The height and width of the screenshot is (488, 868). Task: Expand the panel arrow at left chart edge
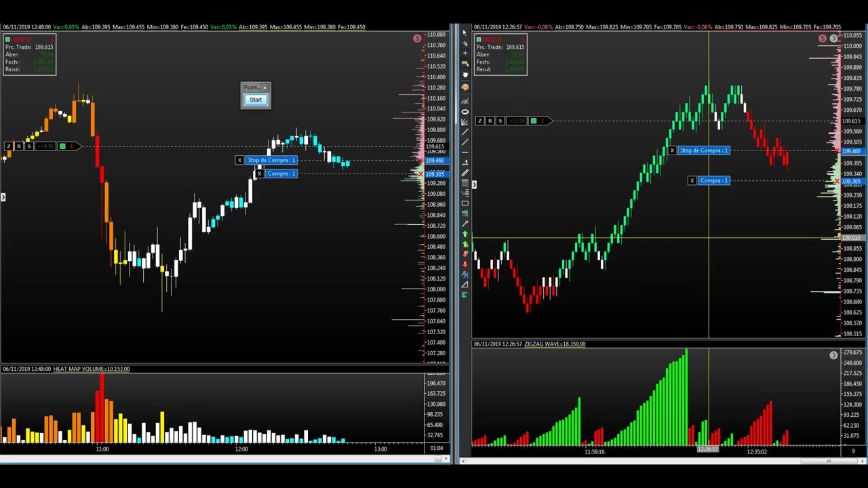point(3,197)
